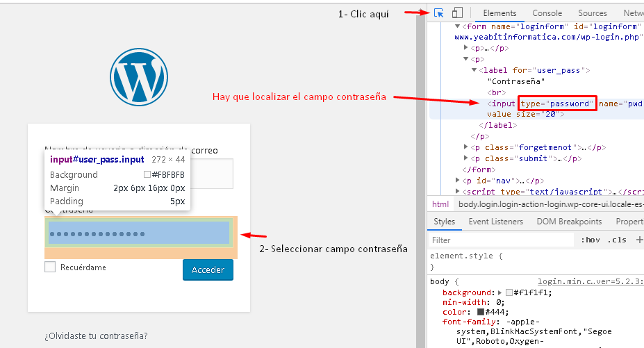
Task: Open the Console tab
Action: (547, 13)
